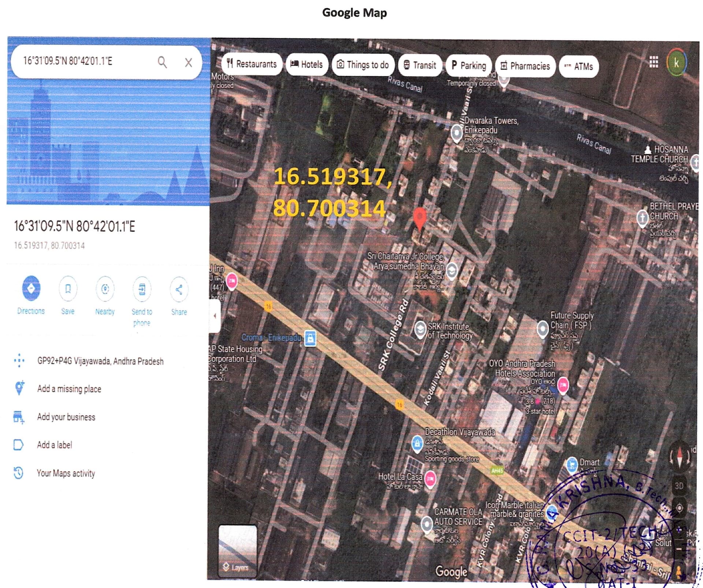Select the Pharmacies chip
This screenshot has width=703, height=588.
tap(525, 66)
